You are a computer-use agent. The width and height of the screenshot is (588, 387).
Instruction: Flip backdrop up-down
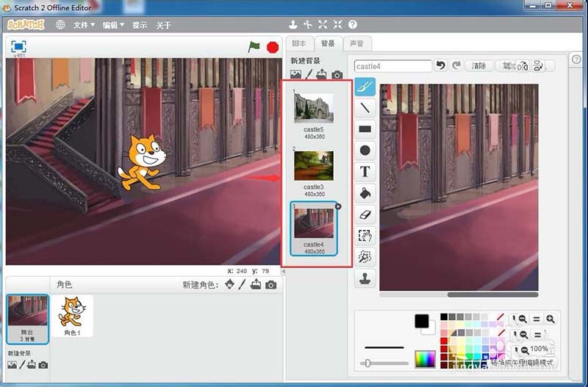pos(539,66)
